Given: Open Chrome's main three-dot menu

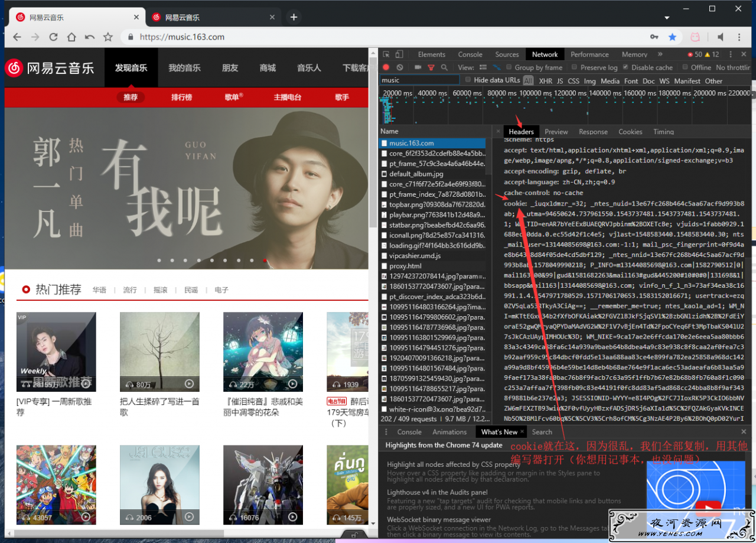Looking at the screenshot, I should [739, 37].
